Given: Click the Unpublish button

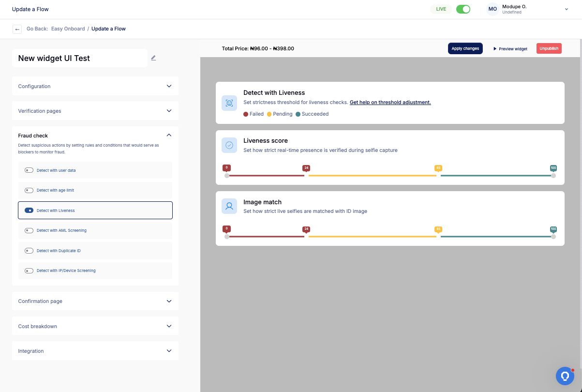Looking at the screenshot, I should click(x=549, y=48).
